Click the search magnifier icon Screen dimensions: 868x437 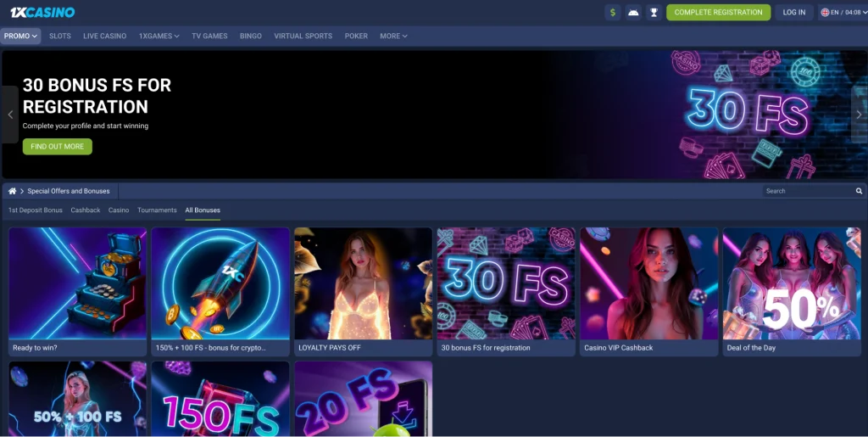coord(859,191)
